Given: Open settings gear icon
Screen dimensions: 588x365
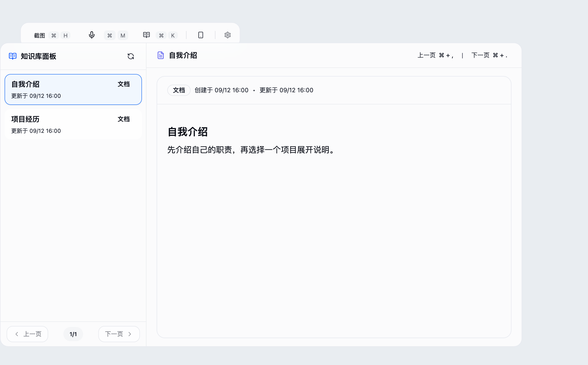Looking at the screenshot, I should pyautogui.click(x=228, y=35).
